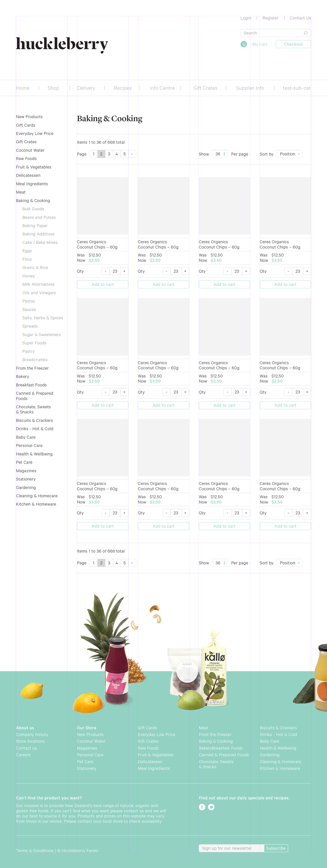Open the Facebook icon in the footer
Viewport: 327px width, 868px height.
pyautogui.click(x=202, y=807)
